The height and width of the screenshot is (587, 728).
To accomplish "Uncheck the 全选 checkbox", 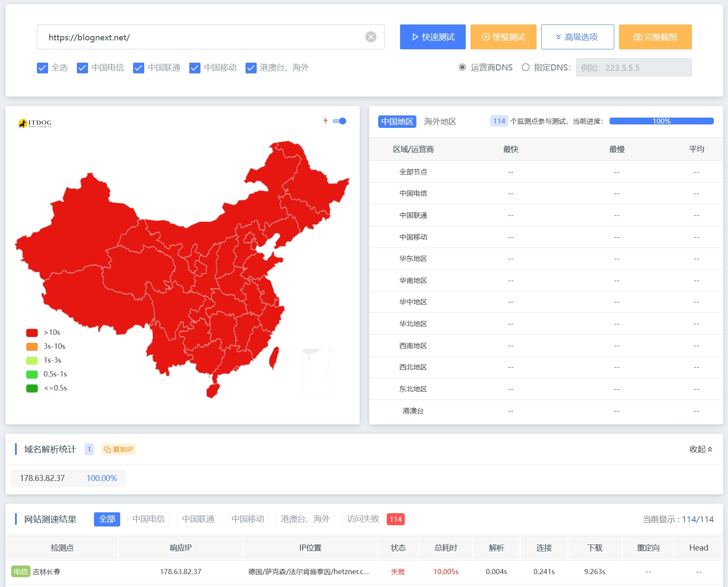I will tap(42, 68).
